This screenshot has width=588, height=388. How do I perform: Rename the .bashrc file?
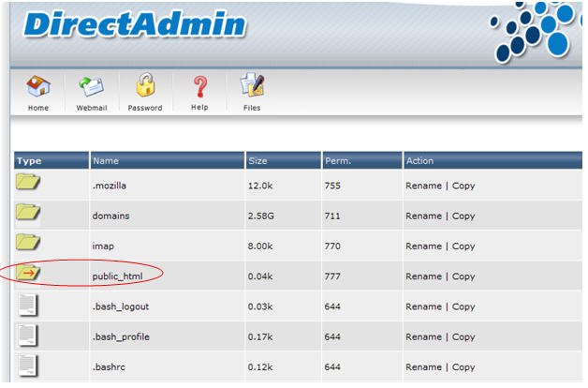(x=423, y=367)
